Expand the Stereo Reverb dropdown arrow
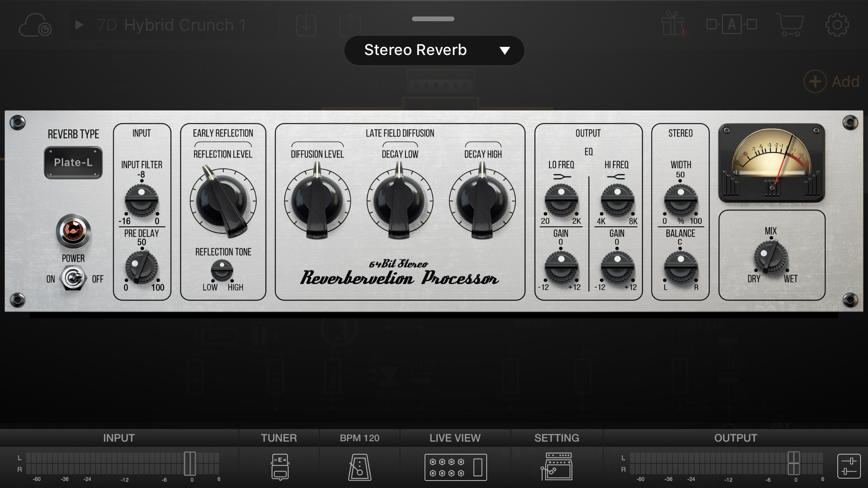Viewport: 868px width, 488px height. 504,50
